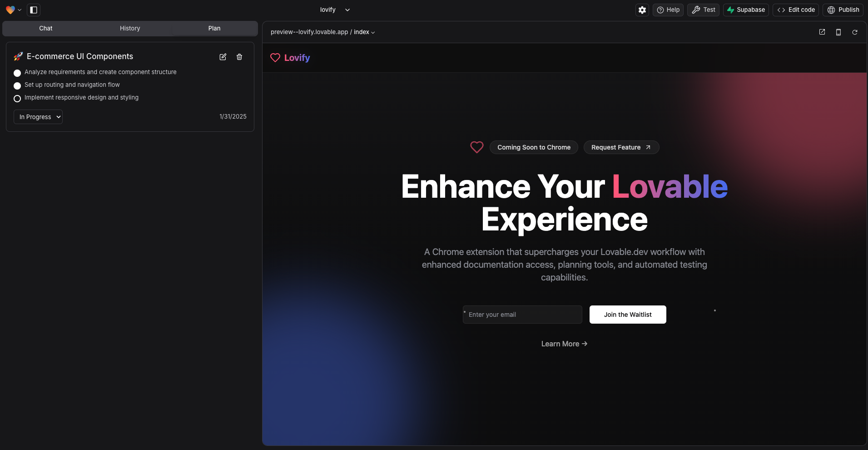Switch to the History tab

point(130,28)
